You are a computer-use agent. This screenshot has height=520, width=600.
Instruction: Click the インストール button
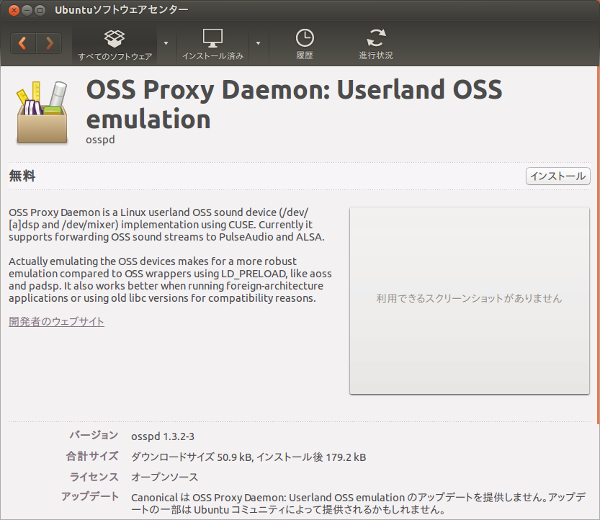click(558, 176)
